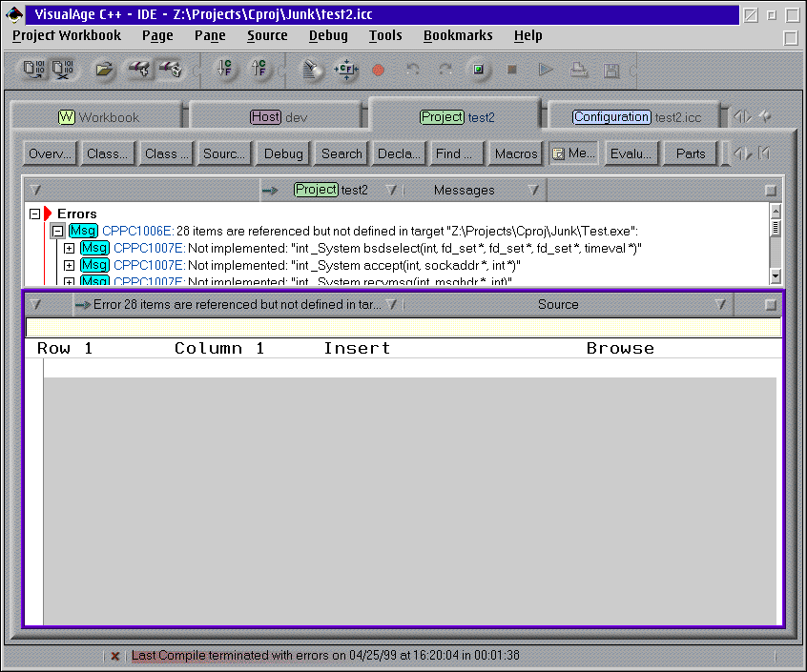Collapse the CPPC1006E message node

(57, 232)
